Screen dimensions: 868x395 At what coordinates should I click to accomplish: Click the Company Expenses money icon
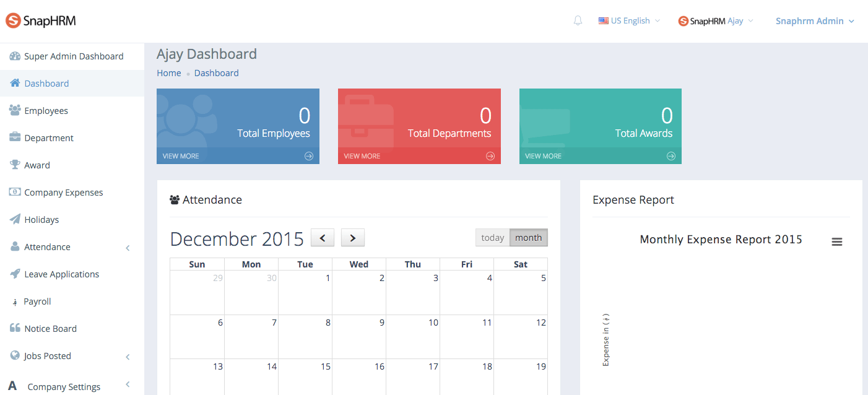pyautogui.click(x=15, y=192)
